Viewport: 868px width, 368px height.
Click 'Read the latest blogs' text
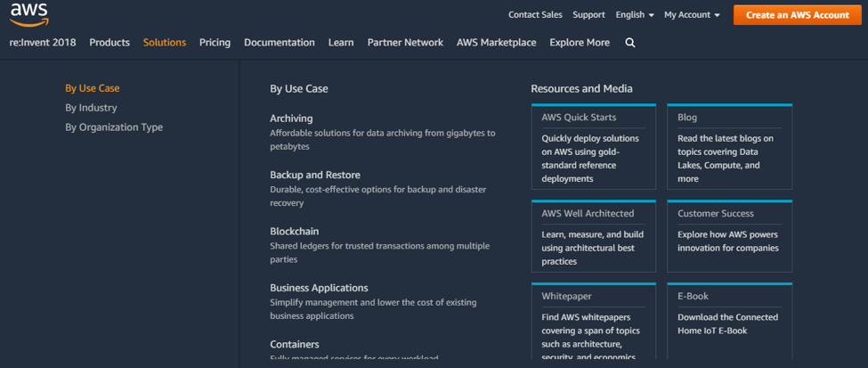pyautogui.click(x=726, y=159)
